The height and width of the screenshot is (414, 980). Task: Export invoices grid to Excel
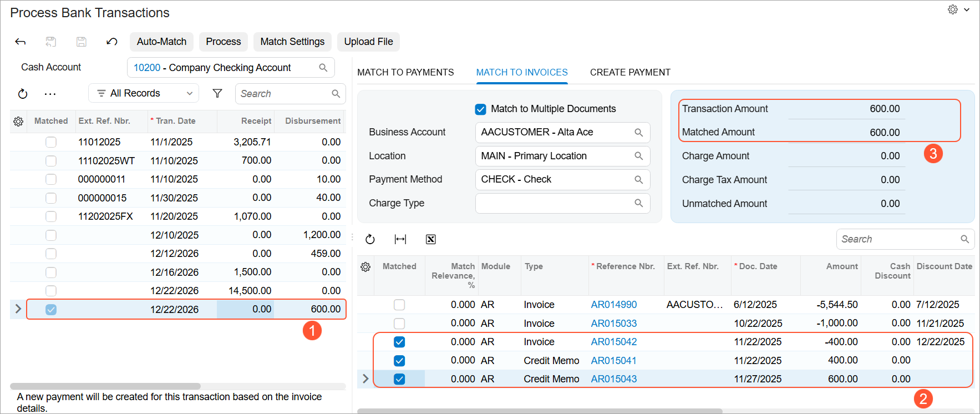(430, 239)
